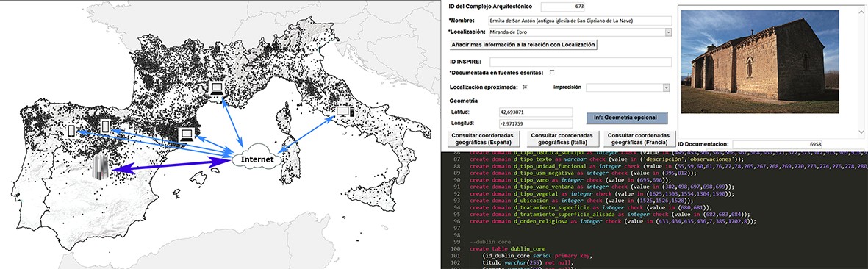Toggle the Localización aproximada checkbox
This screenshot has width=868, height=269.
(x=525, y=87)
